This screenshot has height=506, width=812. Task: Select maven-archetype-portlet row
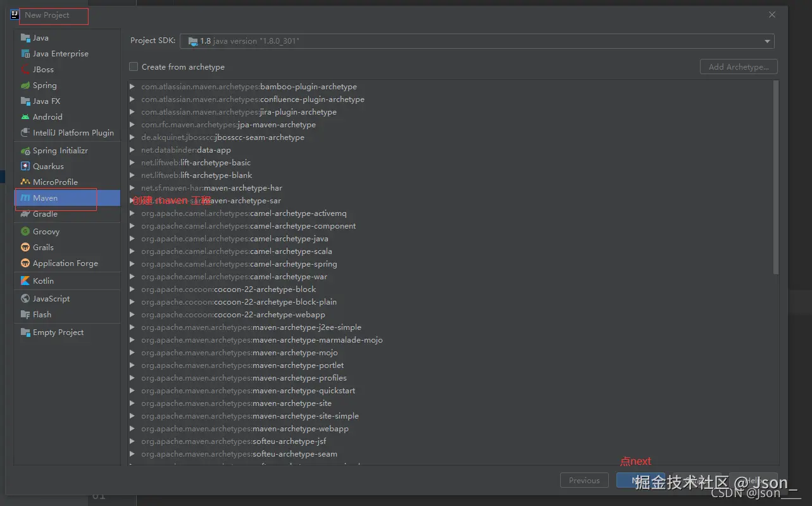click(x=451, y=365)
